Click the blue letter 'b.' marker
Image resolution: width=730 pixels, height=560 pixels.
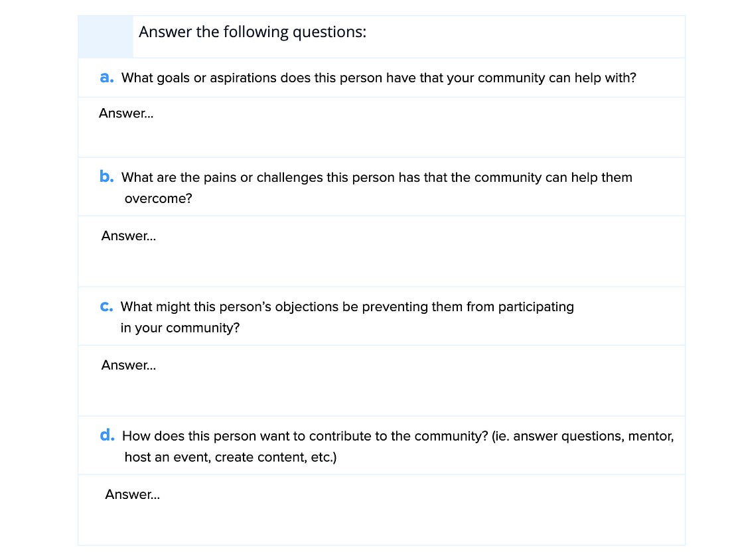pos(107,176)
